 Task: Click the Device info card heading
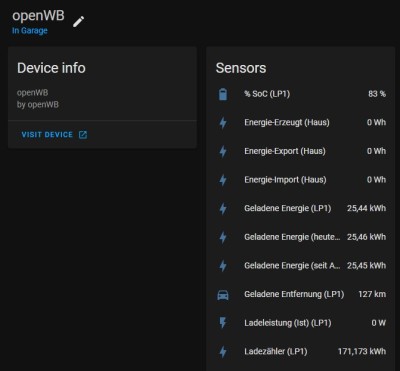[51, 68]
